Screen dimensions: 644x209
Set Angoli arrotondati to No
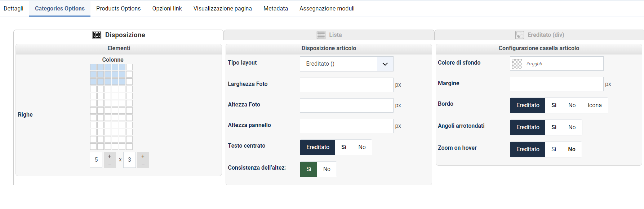[x=572, y=127]
